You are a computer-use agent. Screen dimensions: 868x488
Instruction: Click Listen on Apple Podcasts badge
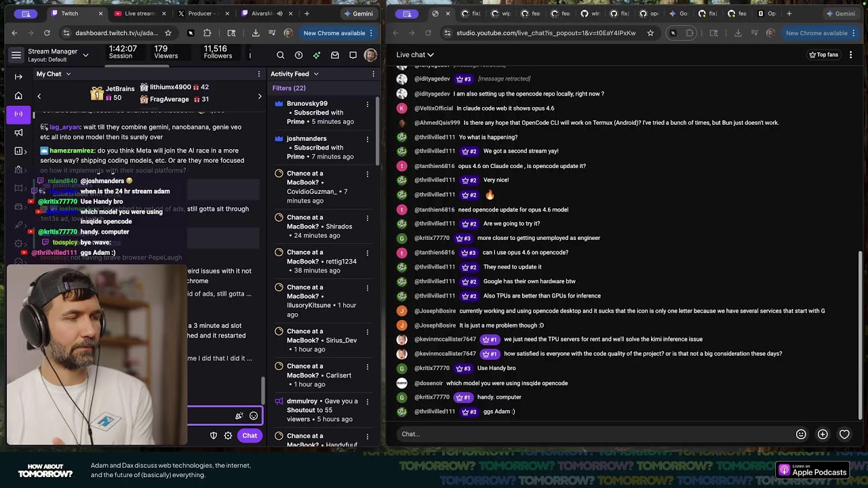coord(813,470)
